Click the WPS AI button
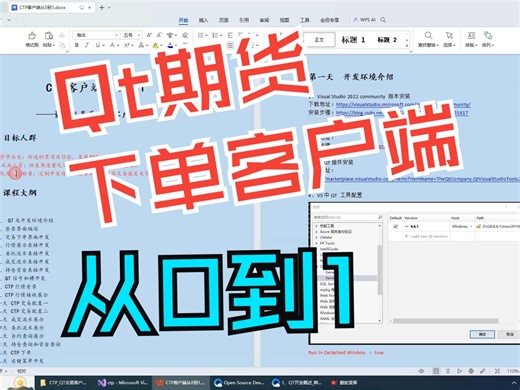 click(x=365, y=20)
